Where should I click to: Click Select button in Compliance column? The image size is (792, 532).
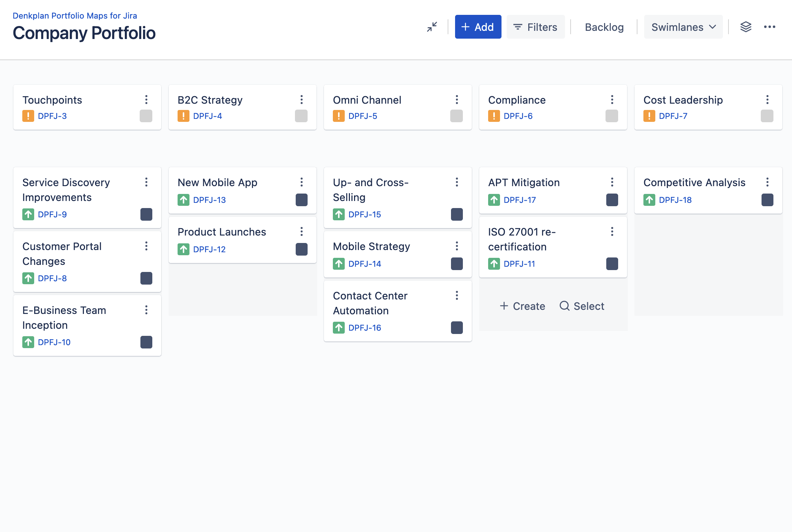[582, 306]
